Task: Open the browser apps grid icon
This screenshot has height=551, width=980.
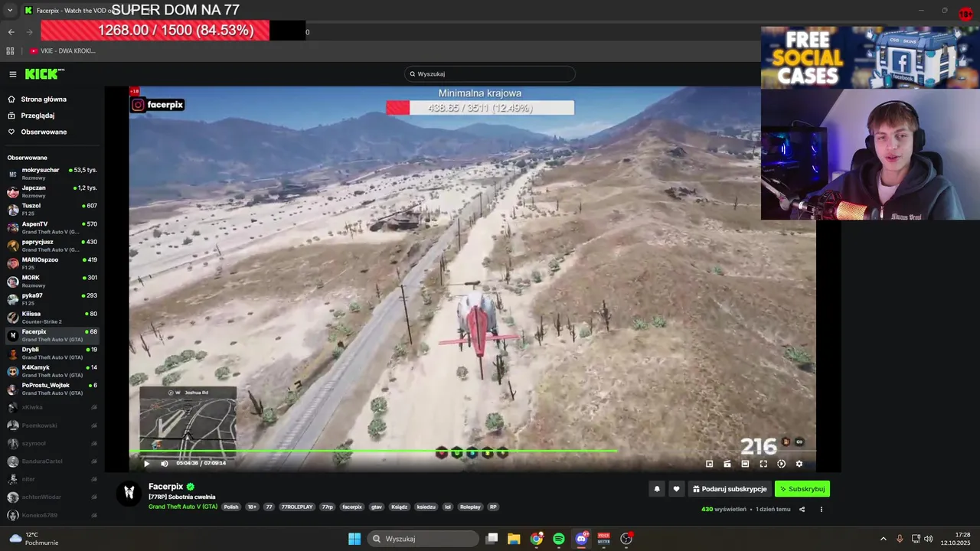Action: [x=10, y=51]
